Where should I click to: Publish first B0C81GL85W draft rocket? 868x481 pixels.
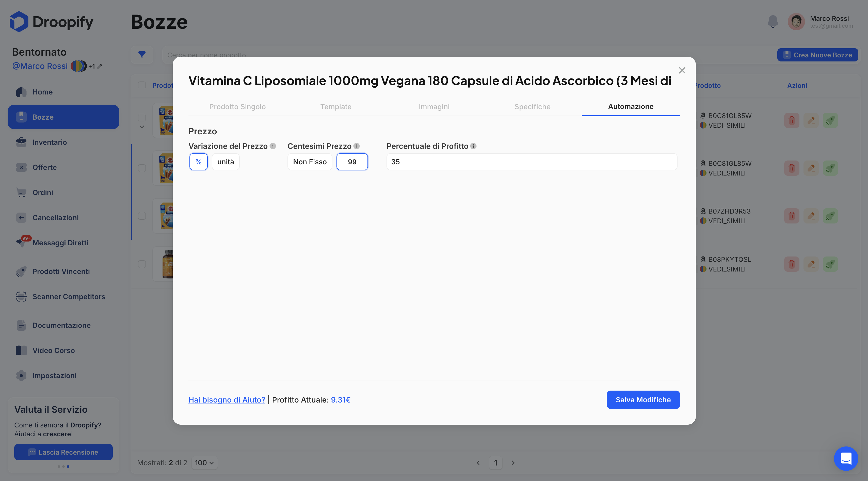(x=830, y=120)
